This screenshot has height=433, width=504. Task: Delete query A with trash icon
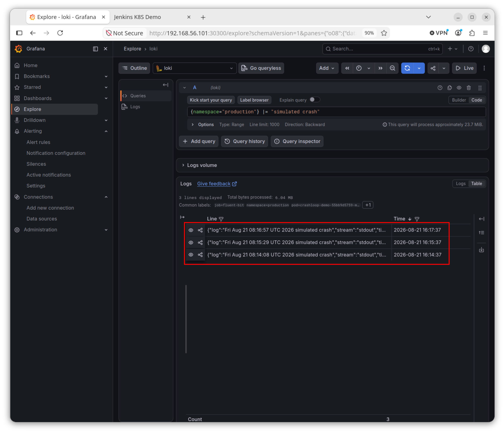[469, 88]
